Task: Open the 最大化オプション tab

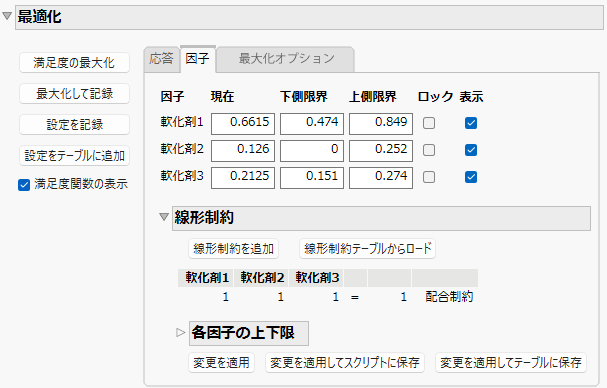Action: 286,59
